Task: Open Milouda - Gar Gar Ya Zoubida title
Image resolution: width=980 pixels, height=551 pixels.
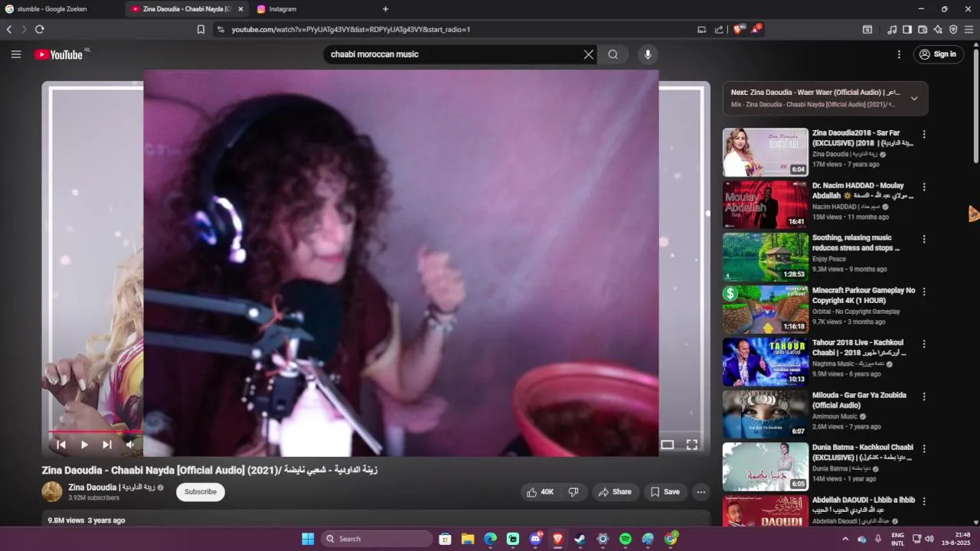Action: tap(859, 400)
